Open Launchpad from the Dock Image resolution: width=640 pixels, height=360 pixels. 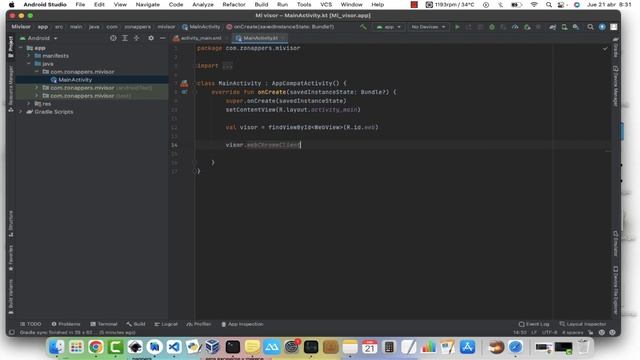click(x=76, y=347)
